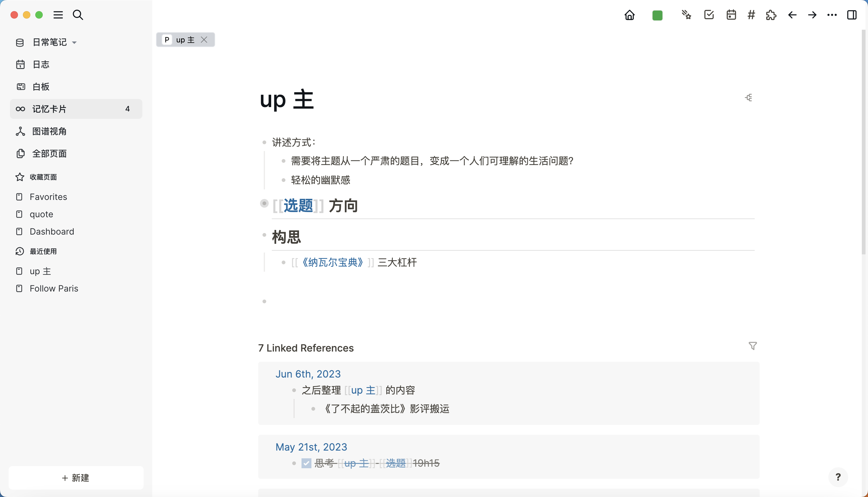Click the 构思 heading text
This screenshot has height=497, width=868.
pyautogui.click(x=286, y=237)
